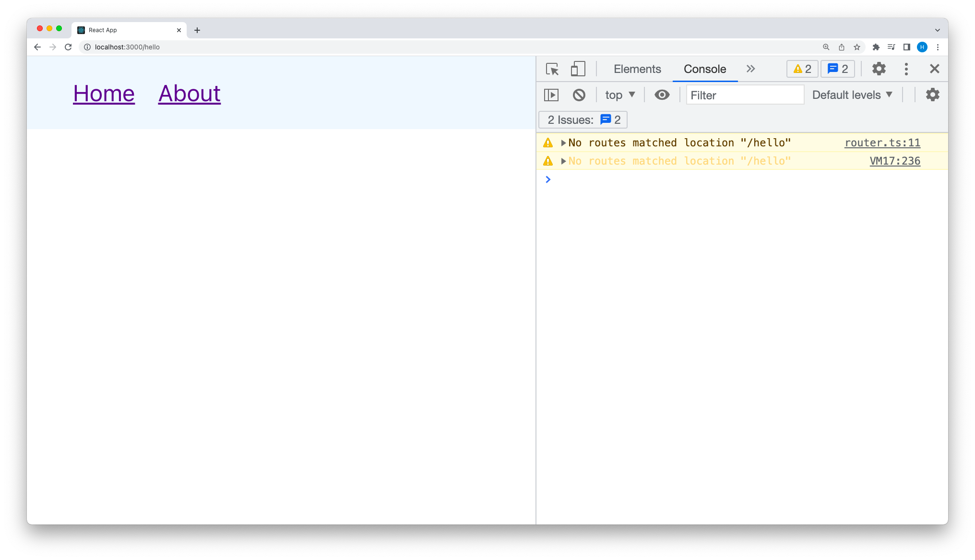Select the Console tab

tap(704, 69)
